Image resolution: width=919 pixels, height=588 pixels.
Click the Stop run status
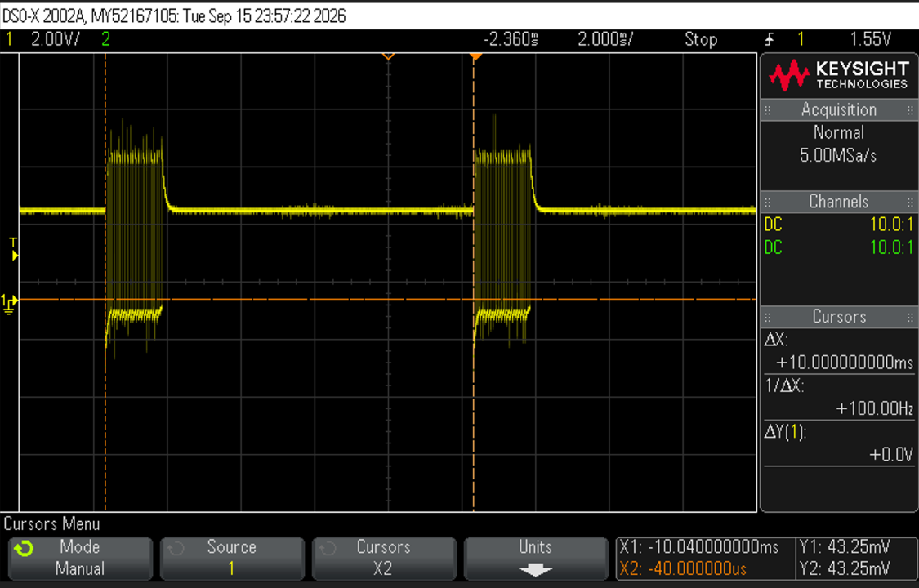coord(701,39)
